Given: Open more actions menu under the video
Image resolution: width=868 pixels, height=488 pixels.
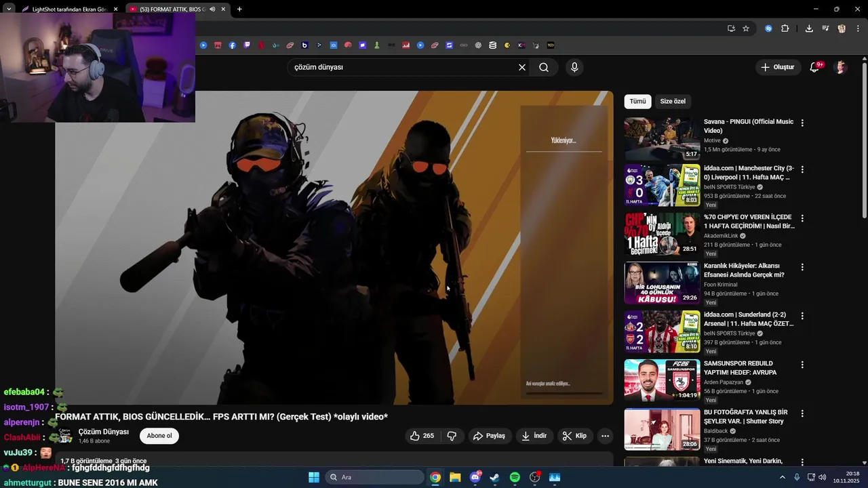Looking at the screenshot, I should (x=606, y=436).
